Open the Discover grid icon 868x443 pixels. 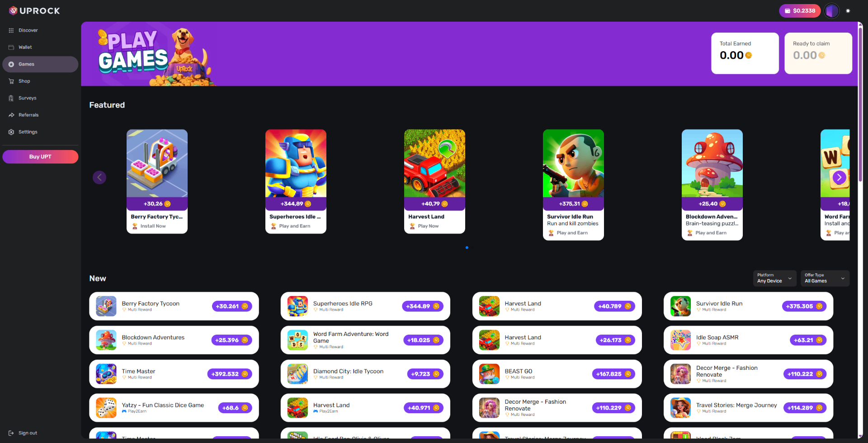pos(11,30)
